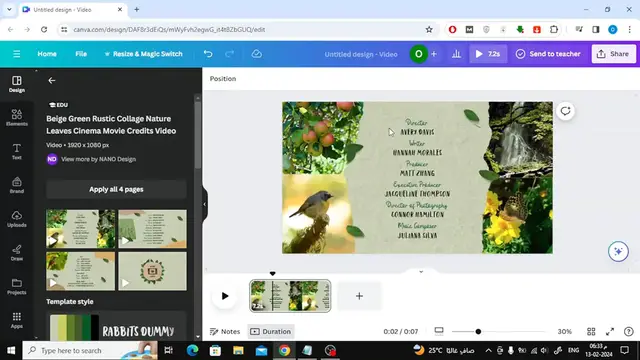Click the side panel scrollbar
The height and width of the screenshot is (360, 640).
(x=198, y=135)
